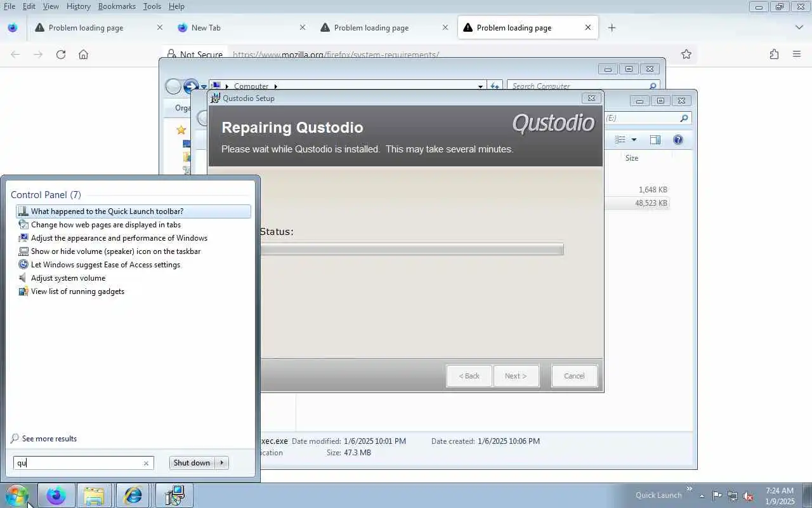812x508 pixels.
Task: Open Windows Explorer from the taskbar
Action: click(x=94, y=495)
